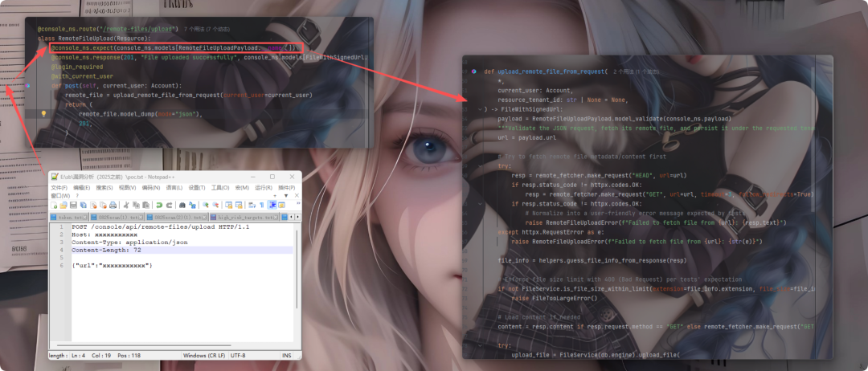Close the 0825scan(1).txt tab with its X
This screenshot has height=371, width=868.
[x=141, y=217]
